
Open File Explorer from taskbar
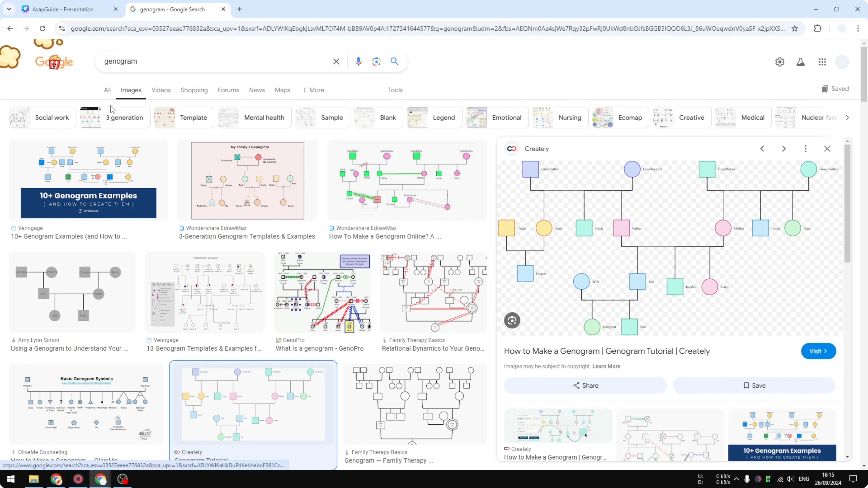[34, 479]
